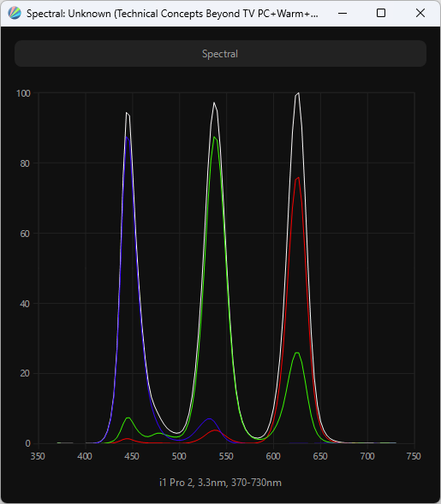Click the 100 label on the y-axis
Image resolution: width=441 pixels, height=504 pixels.
(23, 93)
